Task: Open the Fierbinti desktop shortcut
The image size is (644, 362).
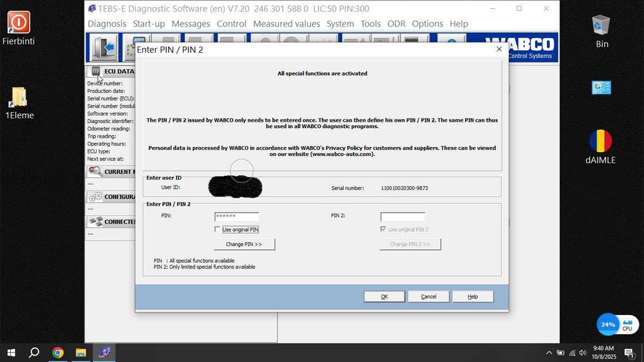Action: 19,28
